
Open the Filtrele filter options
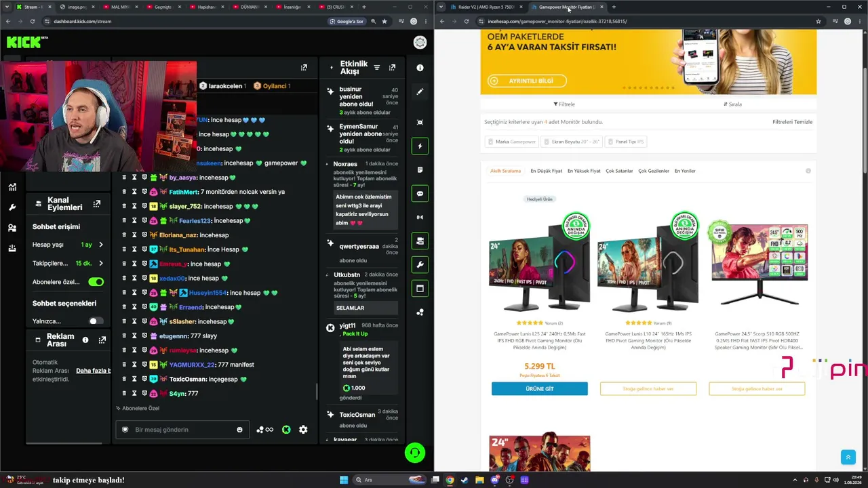pyautogui.click(x=564, y=104)
